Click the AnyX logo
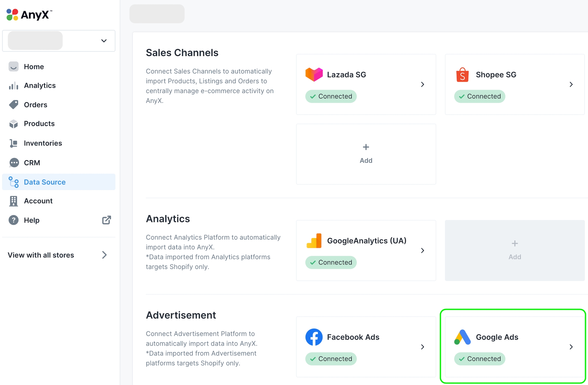This screenshot has width=588, height=385. pyautogui.click(x=29, y=14)
